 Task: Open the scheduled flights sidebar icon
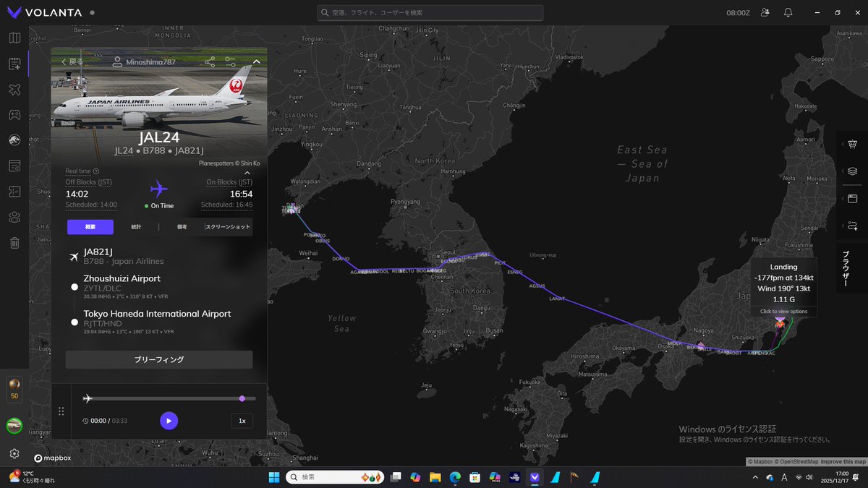point(14,166)
